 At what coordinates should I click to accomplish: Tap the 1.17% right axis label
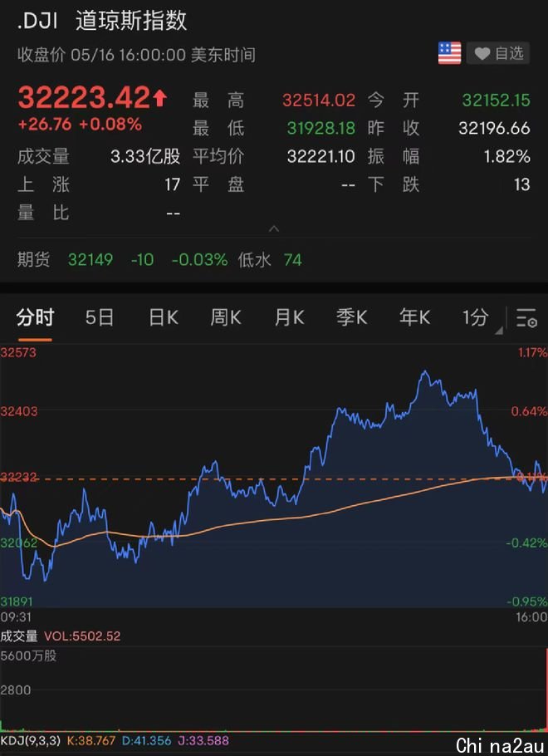point(532,352)
